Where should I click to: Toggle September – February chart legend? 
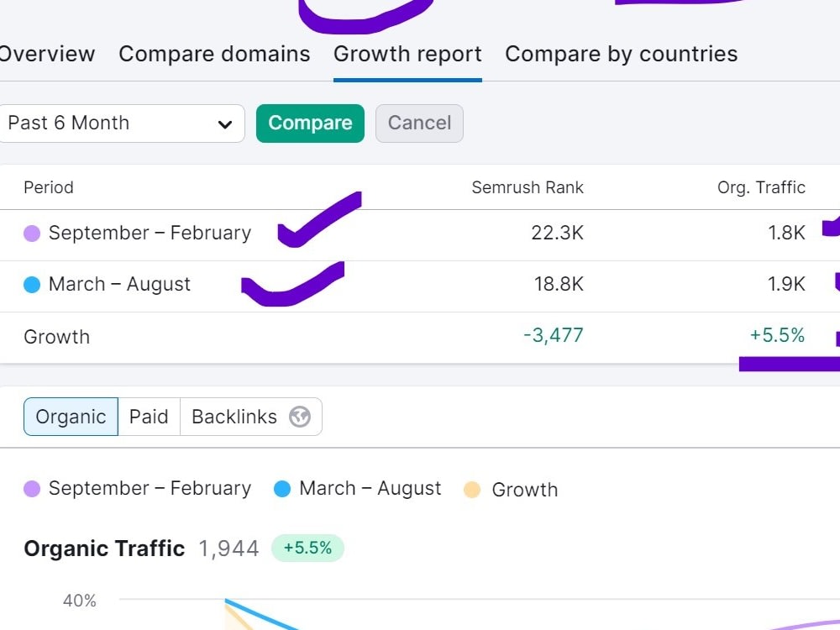(138, 489)
